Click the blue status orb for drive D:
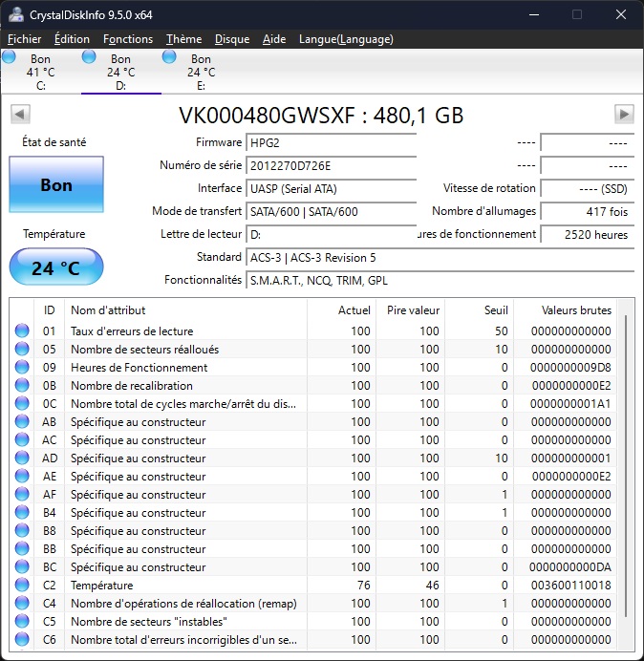Image resolution: width=644 pixels, height=661 pixels. click(x=89, y=57)
